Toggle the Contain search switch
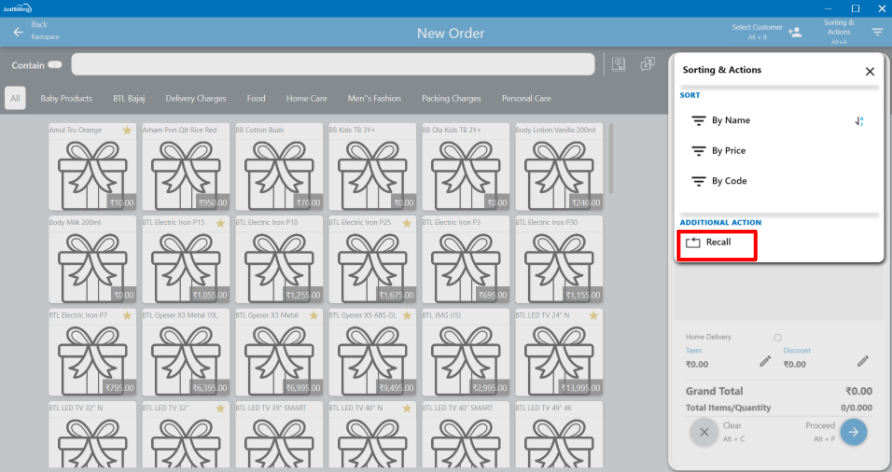This screenshot has height=472, width=892. pos(54,65)
